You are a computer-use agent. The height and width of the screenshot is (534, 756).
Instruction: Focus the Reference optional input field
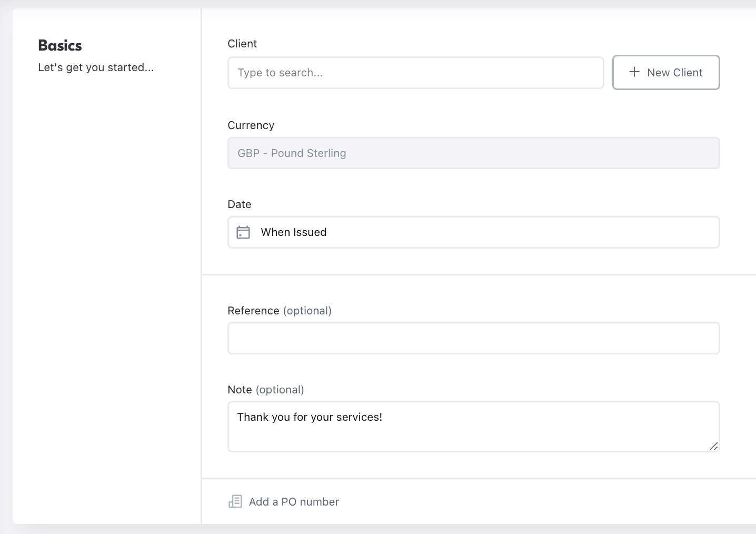[x=473, y=338]
